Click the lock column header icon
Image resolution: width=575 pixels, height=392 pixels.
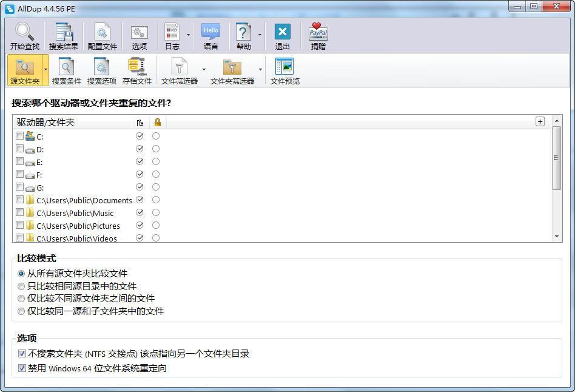click(x=158, y=122)
